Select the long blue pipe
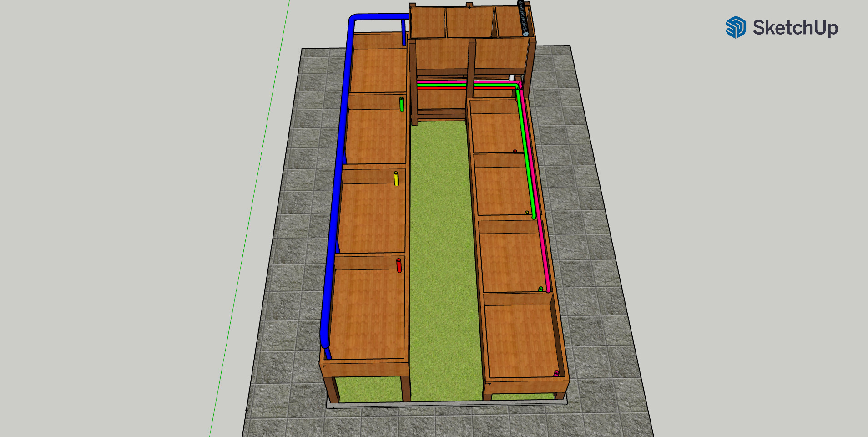Image resolution: width=868 pixels, height=437 pixels. (x=338, y=182)
